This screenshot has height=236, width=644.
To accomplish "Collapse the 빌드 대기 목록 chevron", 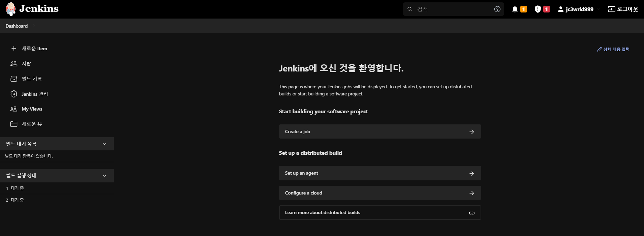I will pos(104,144).
